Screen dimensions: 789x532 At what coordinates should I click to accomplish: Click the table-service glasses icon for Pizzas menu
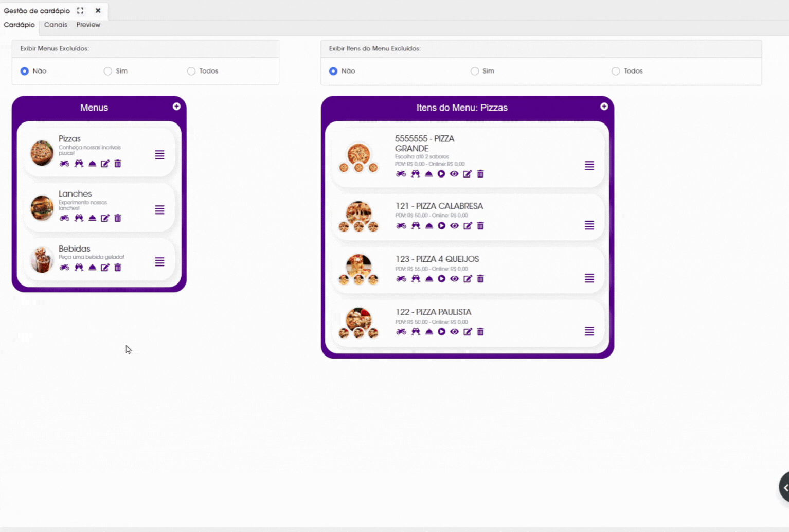[79, 164]
